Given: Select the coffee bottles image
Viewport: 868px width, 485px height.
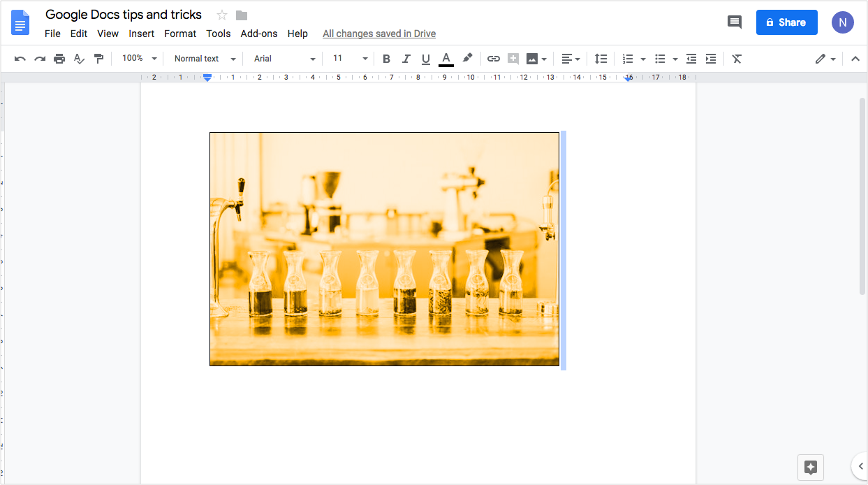Looking at the screenshot, I should coord(384,249).
